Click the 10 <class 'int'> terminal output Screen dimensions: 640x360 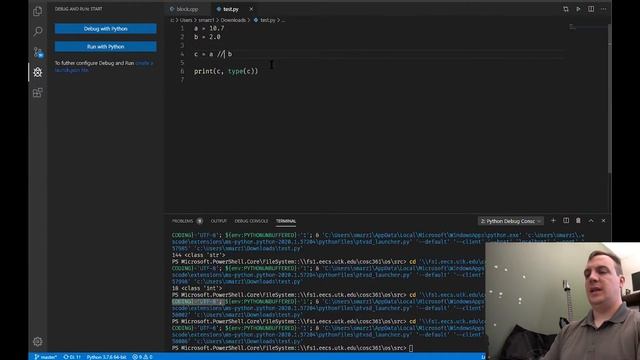pos(197,288)
